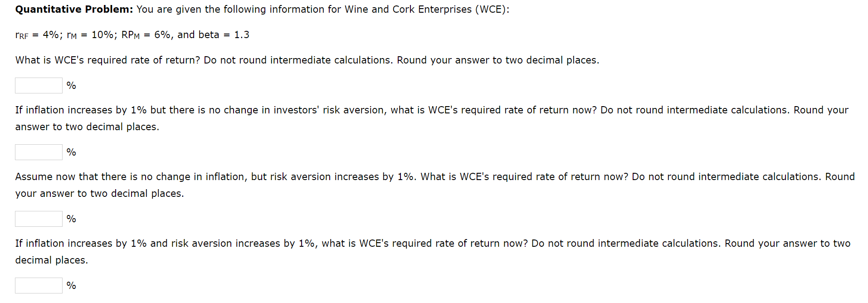Select the percent sign after the second input
This screenshot has height=303, width=868.
[71, 152]
